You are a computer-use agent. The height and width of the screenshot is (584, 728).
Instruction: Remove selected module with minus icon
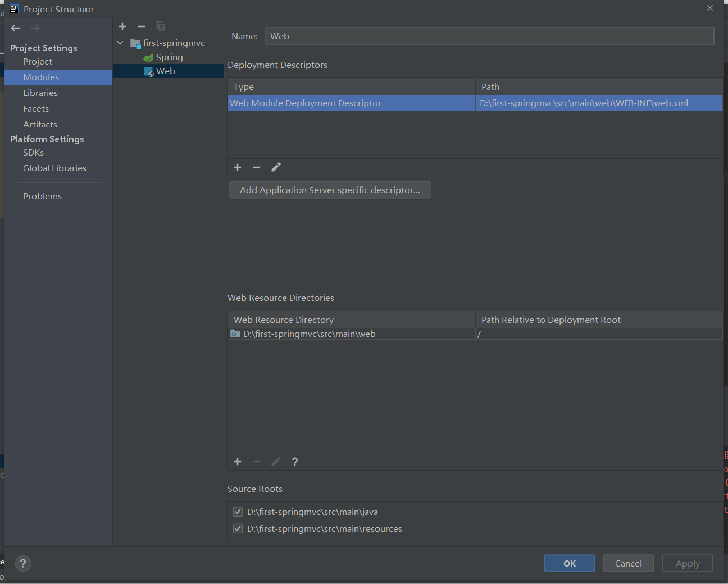point(142,26)
